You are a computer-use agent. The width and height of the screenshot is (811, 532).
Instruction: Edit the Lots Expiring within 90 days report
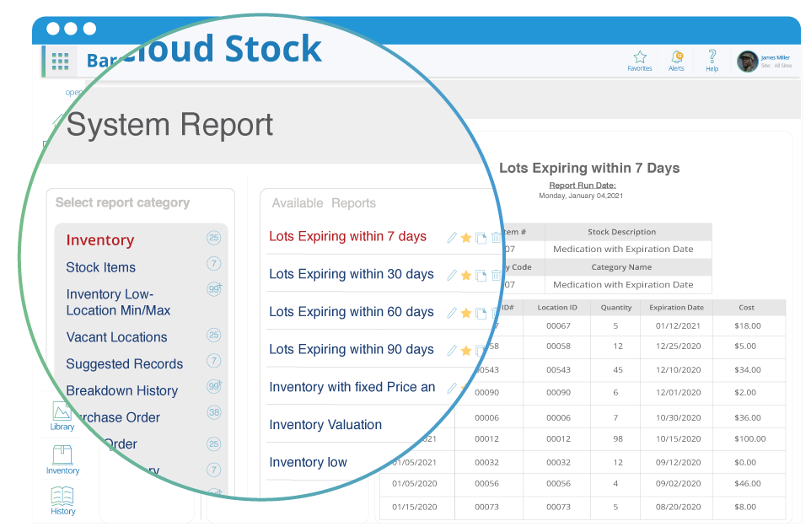coord(452,351)
